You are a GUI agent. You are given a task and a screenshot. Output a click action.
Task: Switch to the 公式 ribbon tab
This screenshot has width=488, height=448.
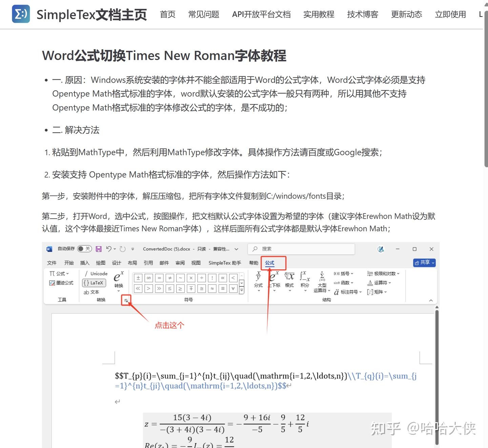pos(269,263)
